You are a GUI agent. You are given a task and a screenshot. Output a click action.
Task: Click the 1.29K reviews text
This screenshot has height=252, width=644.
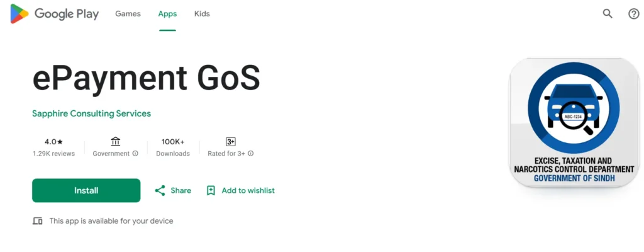point(53,154)
